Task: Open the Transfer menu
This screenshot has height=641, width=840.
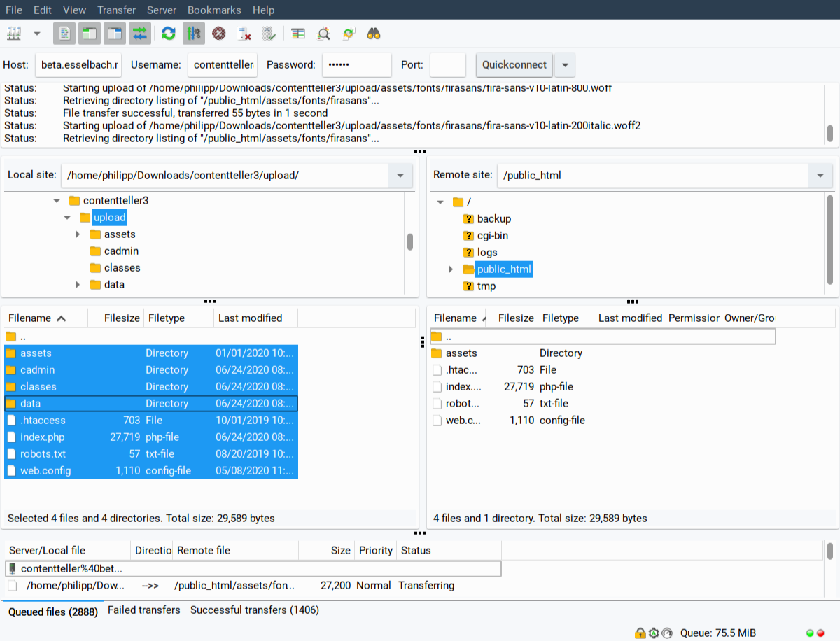Action: click(117, 10)
